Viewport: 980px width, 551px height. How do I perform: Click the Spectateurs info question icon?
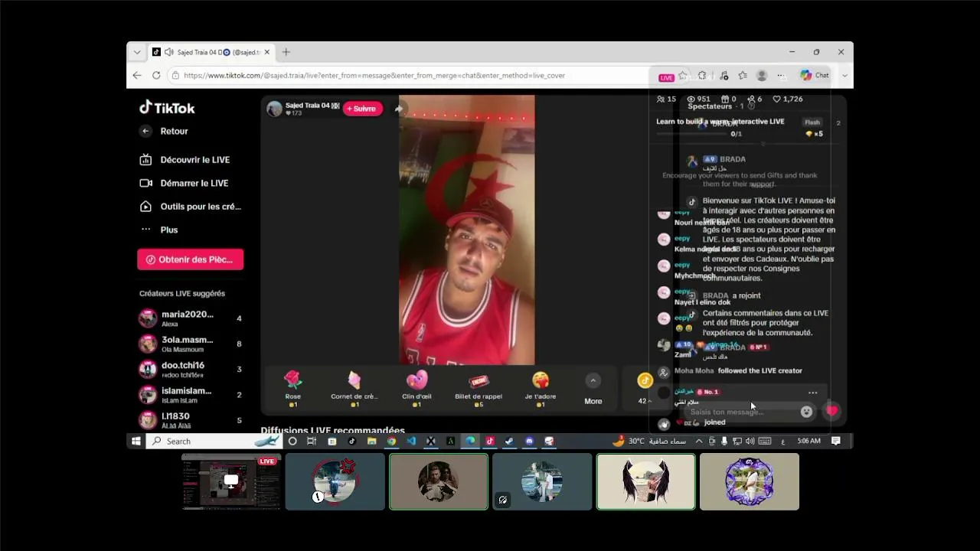click(751, 106)
